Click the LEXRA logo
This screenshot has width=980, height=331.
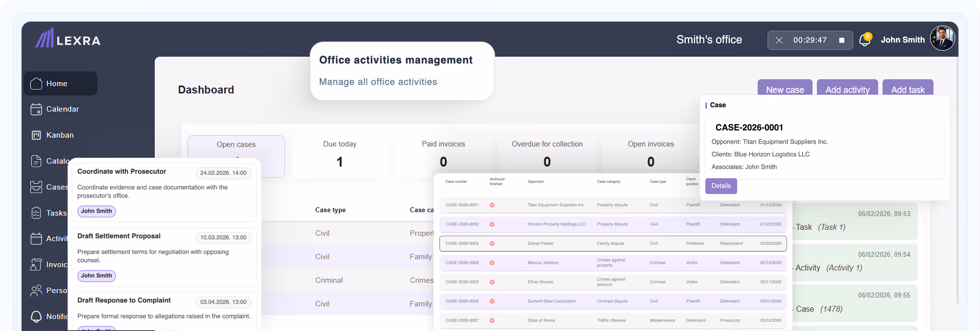(x=68, y=38)
